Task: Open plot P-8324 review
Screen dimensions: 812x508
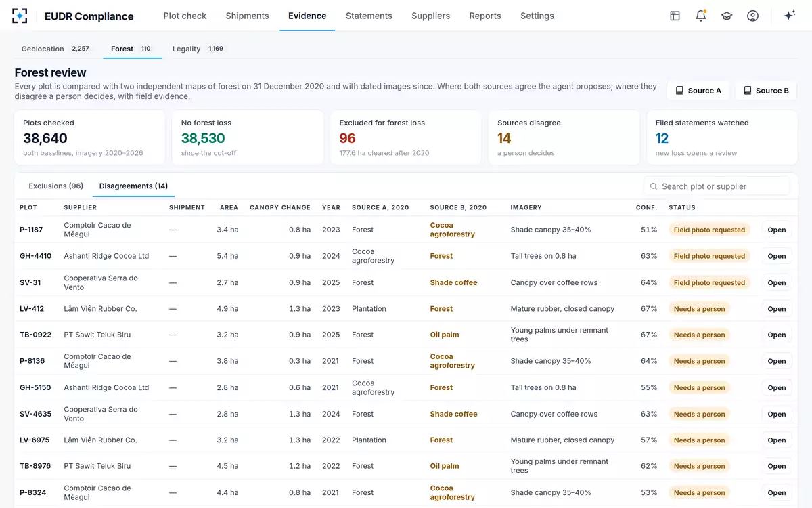Action: tap(777, 492)
